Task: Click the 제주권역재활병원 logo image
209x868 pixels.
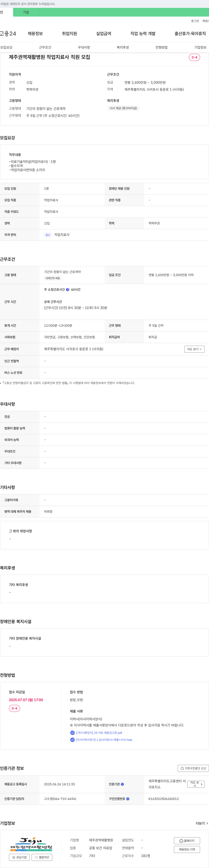Action: click(x=31, y=844)
